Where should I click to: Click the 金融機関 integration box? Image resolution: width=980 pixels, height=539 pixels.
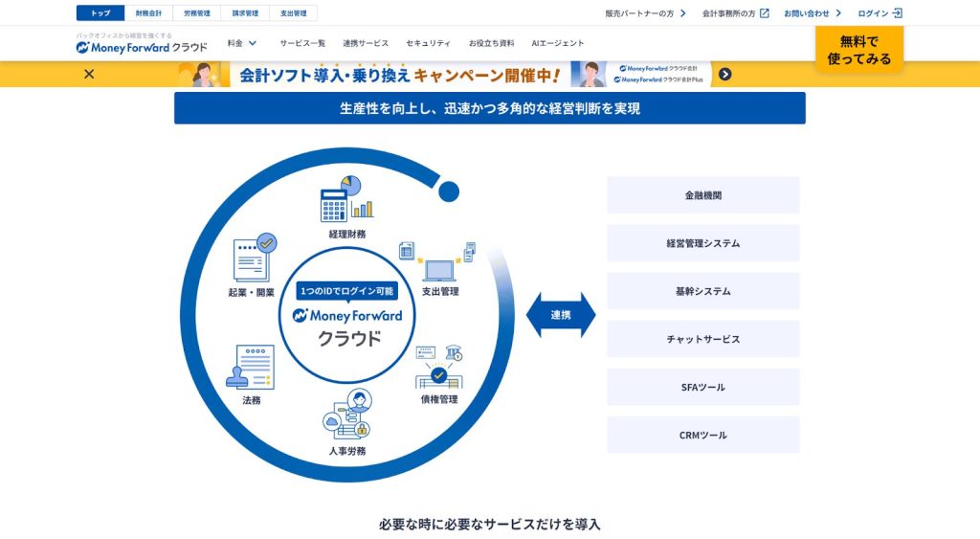[x=702, y=195]
